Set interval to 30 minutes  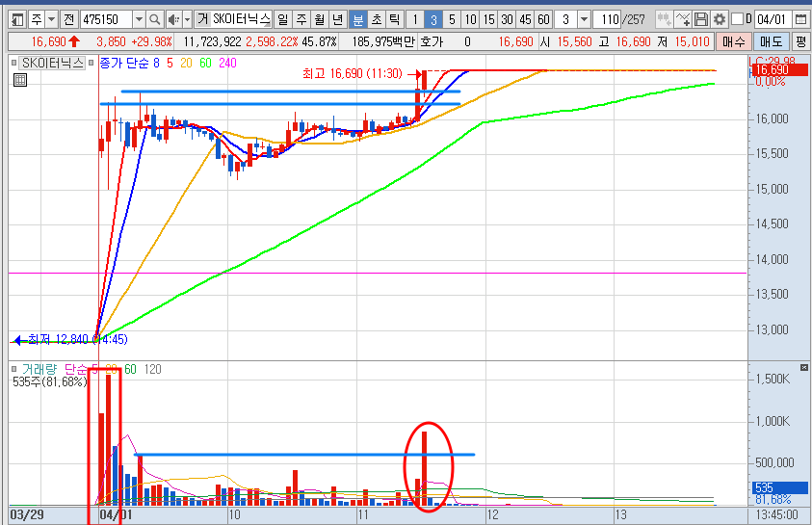pyautogui.click(x=507, y=20)
